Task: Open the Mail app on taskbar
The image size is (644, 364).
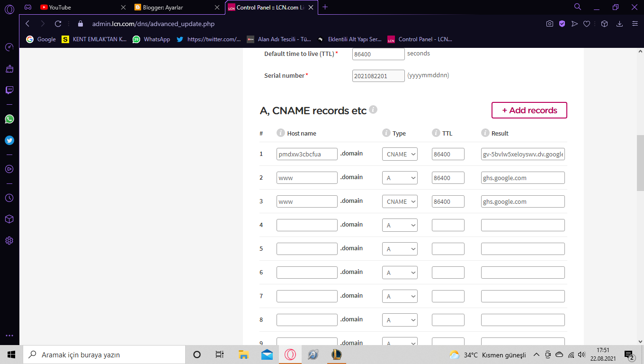Action: 267,355
